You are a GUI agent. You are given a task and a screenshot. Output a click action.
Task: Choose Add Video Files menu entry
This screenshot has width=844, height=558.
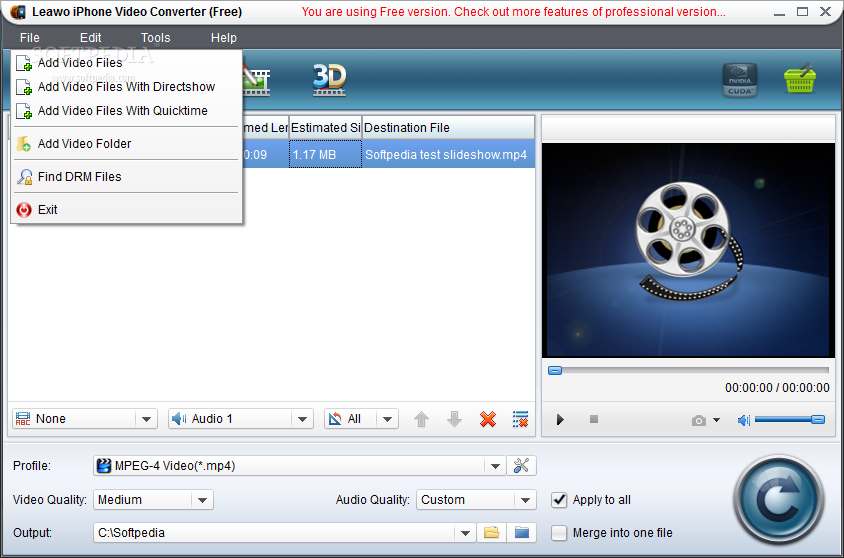coord(126,63)
